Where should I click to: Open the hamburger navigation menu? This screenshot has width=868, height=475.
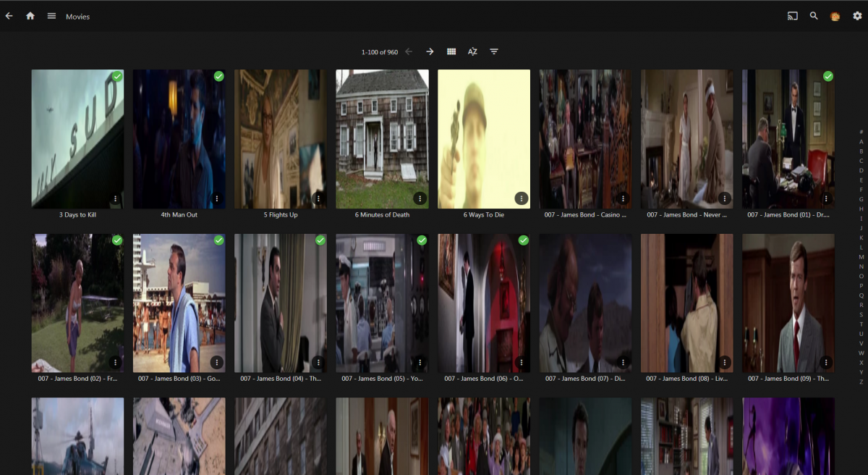pos(51,16)
